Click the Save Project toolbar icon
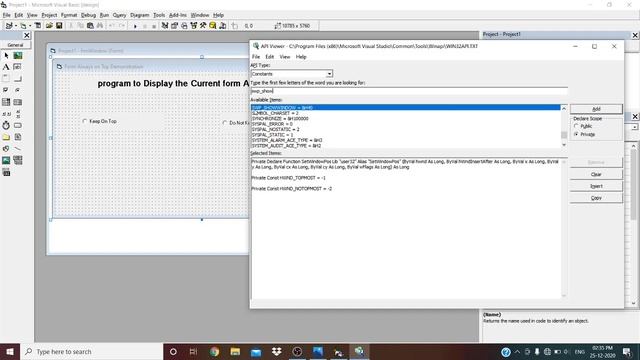Viewport: 640px width, 360px height. click(x=59, y=26)
